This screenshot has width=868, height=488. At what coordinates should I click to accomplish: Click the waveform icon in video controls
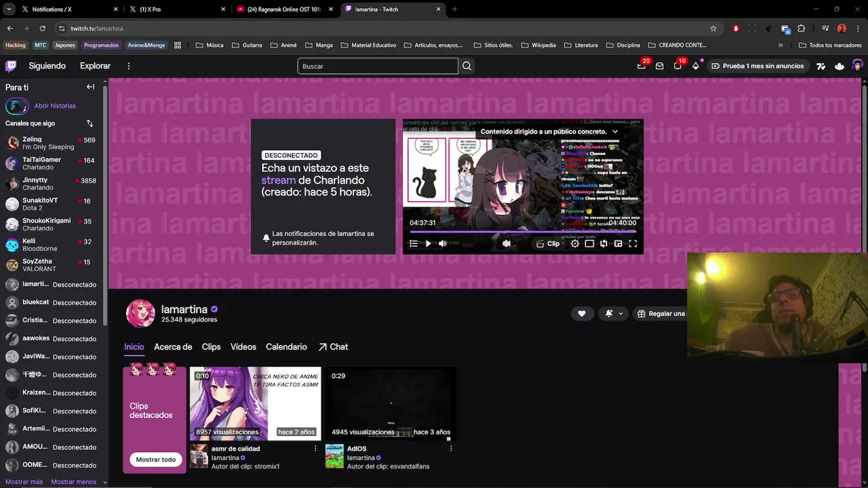coord(507,243)
